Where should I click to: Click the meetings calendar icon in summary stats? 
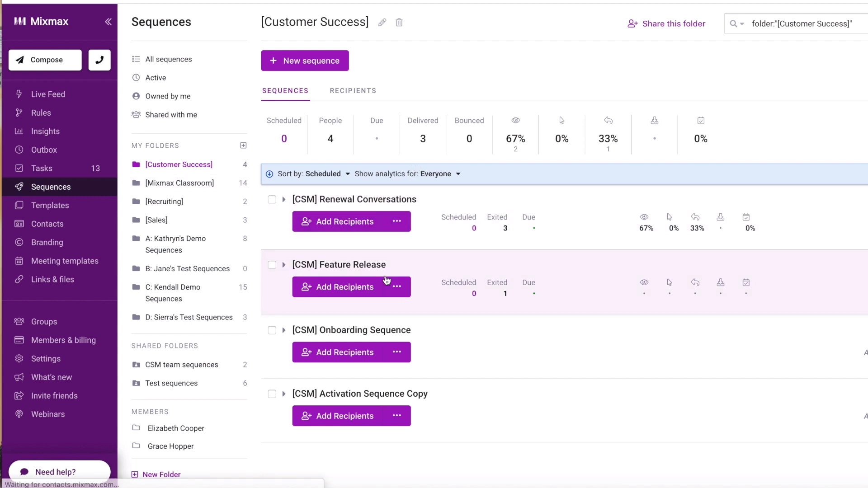(701, 120)
